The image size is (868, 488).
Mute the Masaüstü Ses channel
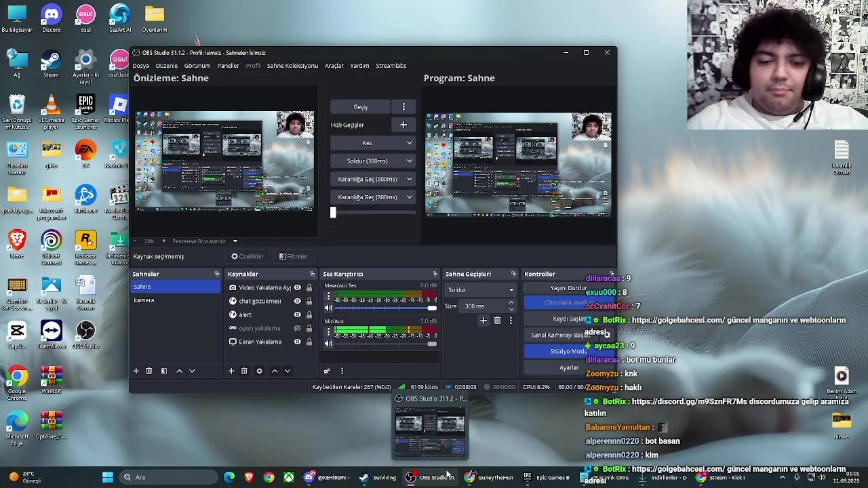coord(329,308)
